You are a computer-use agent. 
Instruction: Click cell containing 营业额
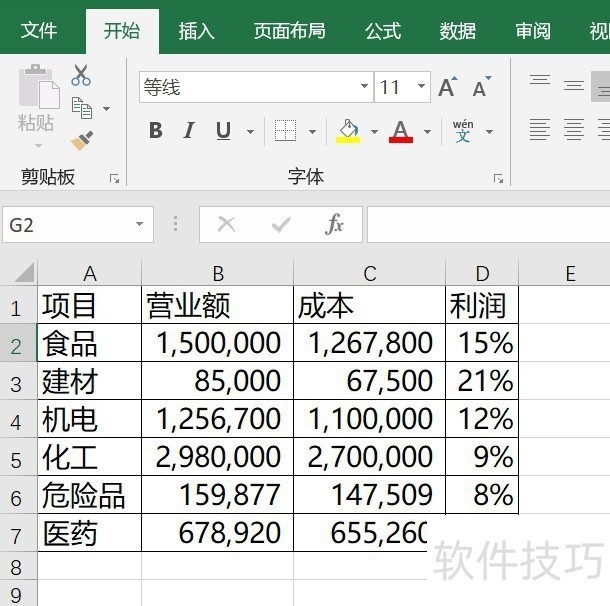point(217,305)
